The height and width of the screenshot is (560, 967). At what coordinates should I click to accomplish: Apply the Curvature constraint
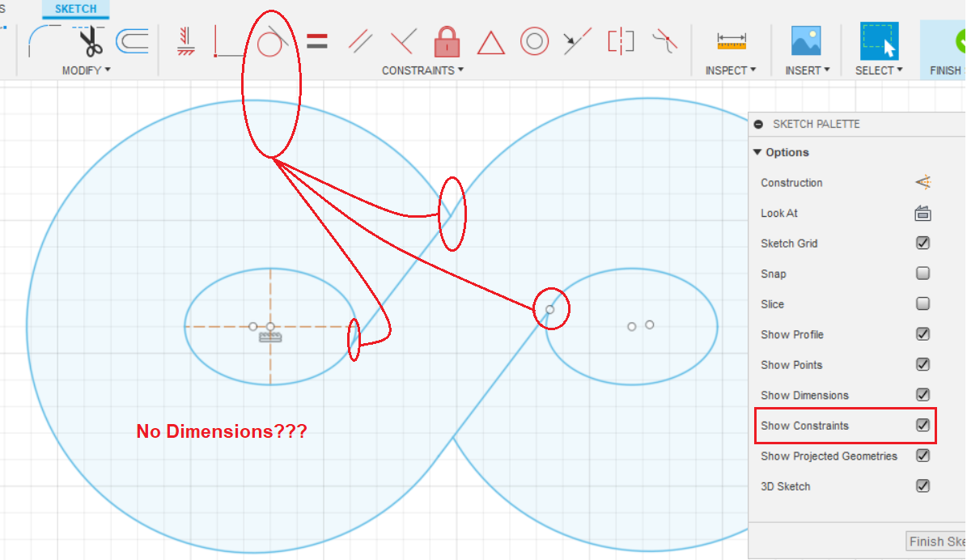pyautogui.click(x=665, y=41)
